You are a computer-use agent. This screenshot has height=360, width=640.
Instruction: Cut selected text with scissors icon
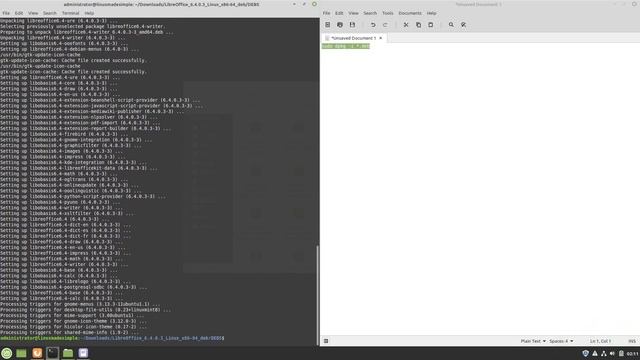pos(406,25)
